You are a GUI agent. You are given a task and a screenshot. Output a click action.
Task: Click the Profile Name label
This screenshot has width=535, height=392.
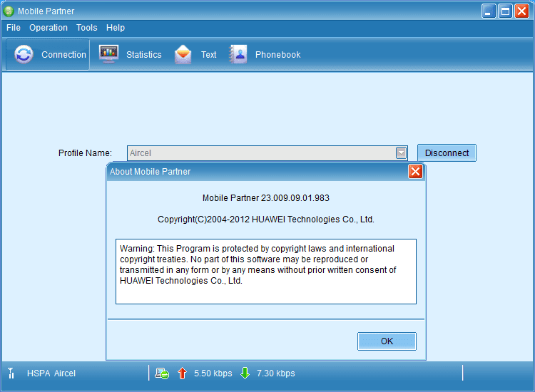coord(85,153)
